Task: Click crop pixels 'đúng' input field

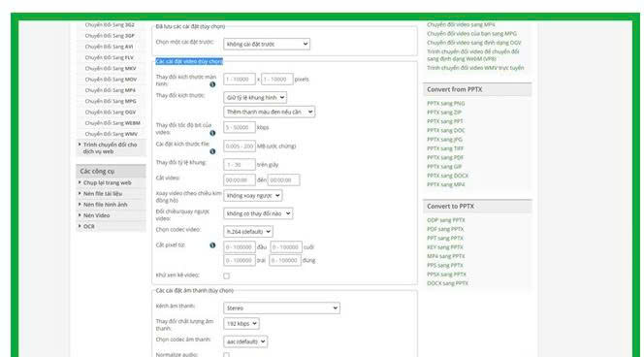Action: pos(285,260)
